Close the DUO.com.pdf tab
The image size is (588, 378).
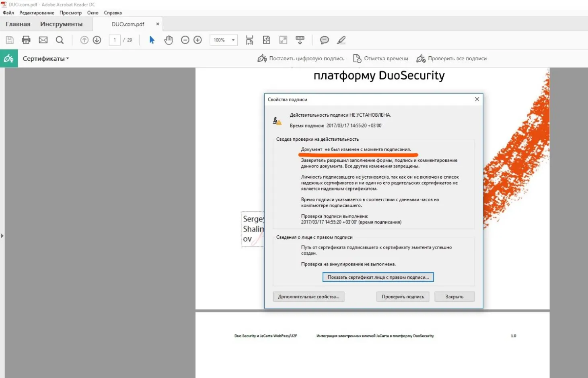click(158, 24)
